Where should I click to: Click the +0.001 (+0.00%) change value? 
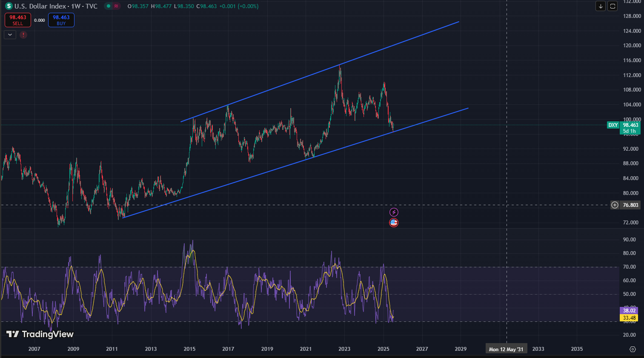point(239,6)
